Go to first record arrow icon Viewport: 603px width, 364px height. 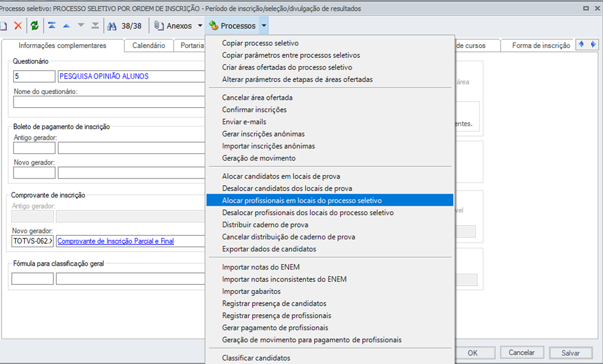[52, 25]
